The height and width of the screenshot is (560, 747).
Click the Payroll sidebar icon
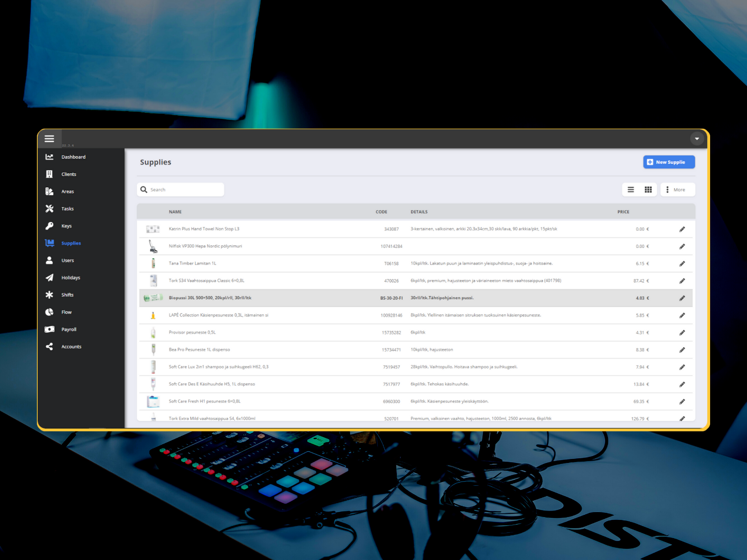coord(49,329)
